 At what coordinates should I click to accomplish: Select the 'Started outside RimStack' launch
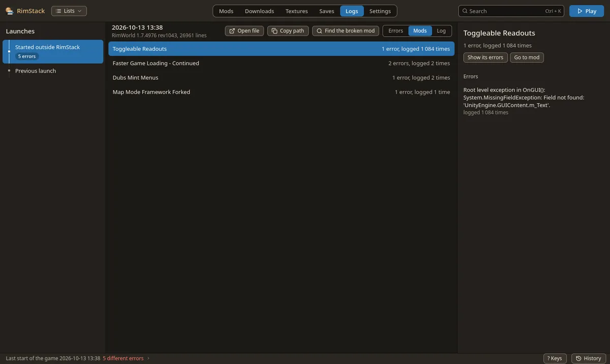coord(53,51)
